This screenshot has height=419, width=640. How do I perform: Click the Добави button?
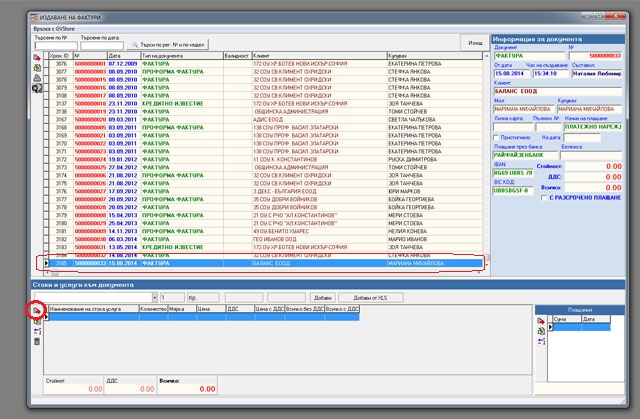click(x=322, y=297)
